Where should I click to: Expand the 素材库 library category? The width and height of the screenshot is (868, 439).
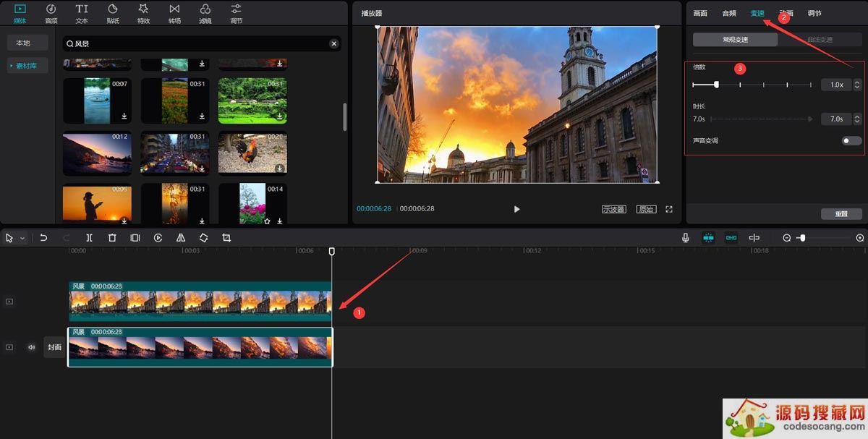tap(27, 66)
